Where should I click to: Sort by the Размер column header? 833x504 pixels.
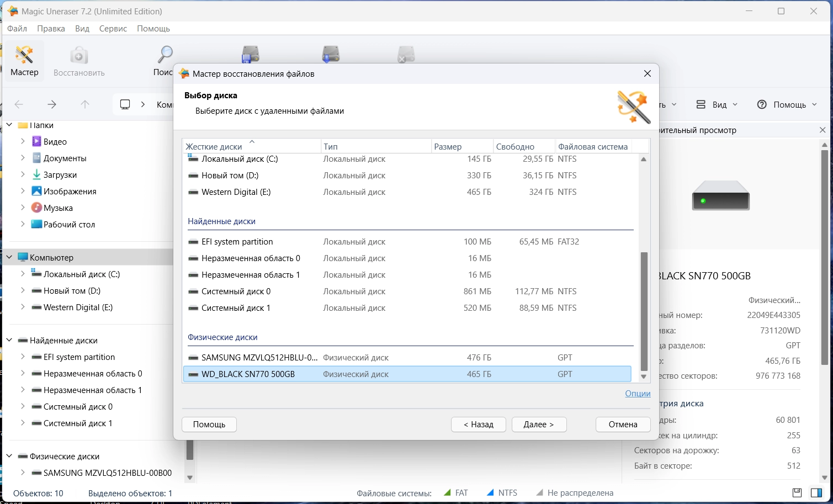click(462, 146)
